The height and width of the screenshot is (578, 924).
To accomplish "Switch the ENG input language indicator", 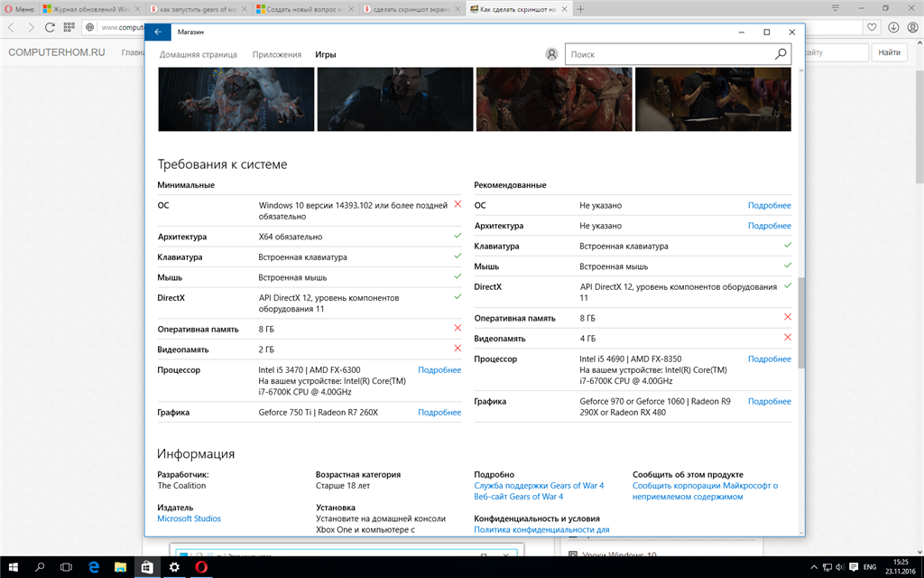I will pyautogui.click(x=870, y=567).
